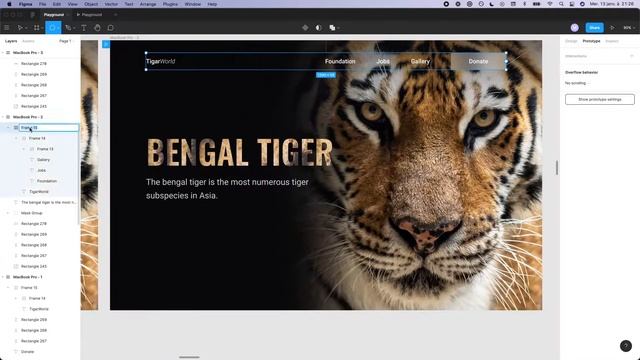This screenshot has width=640, height=360.
Task: Click the blue prototype flow start icon on canvas
Action: pos(106,44)
